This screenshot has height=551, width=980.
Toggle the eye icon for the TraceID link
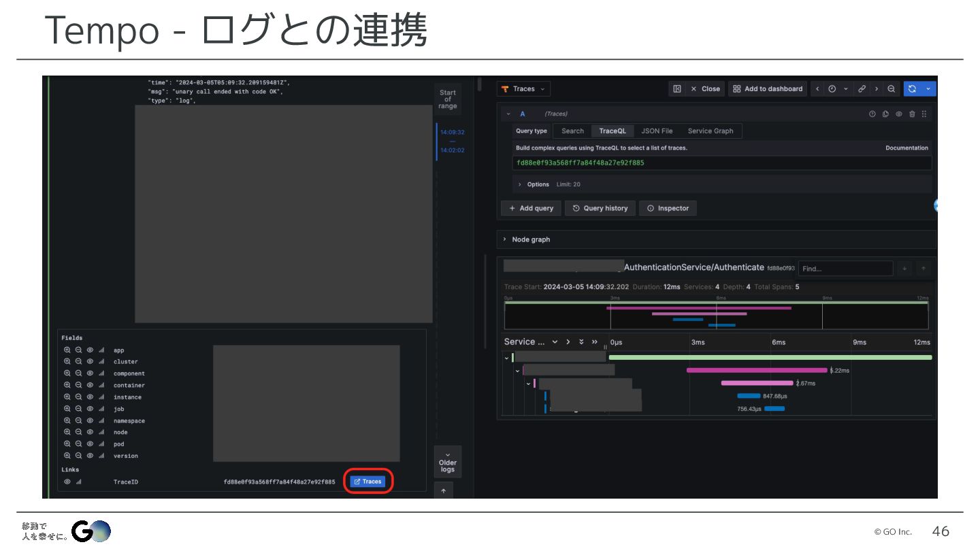coord(67,482)
